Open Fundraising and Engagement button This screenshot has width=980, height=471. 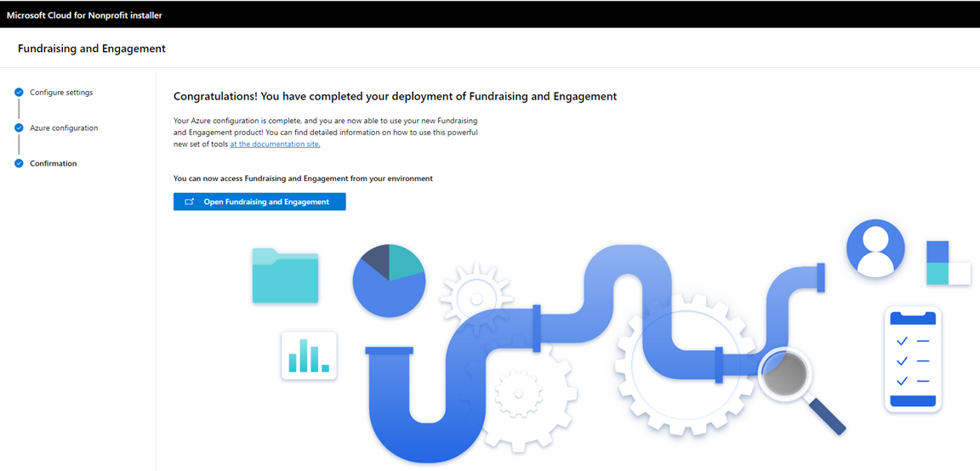tap(259, 201)
